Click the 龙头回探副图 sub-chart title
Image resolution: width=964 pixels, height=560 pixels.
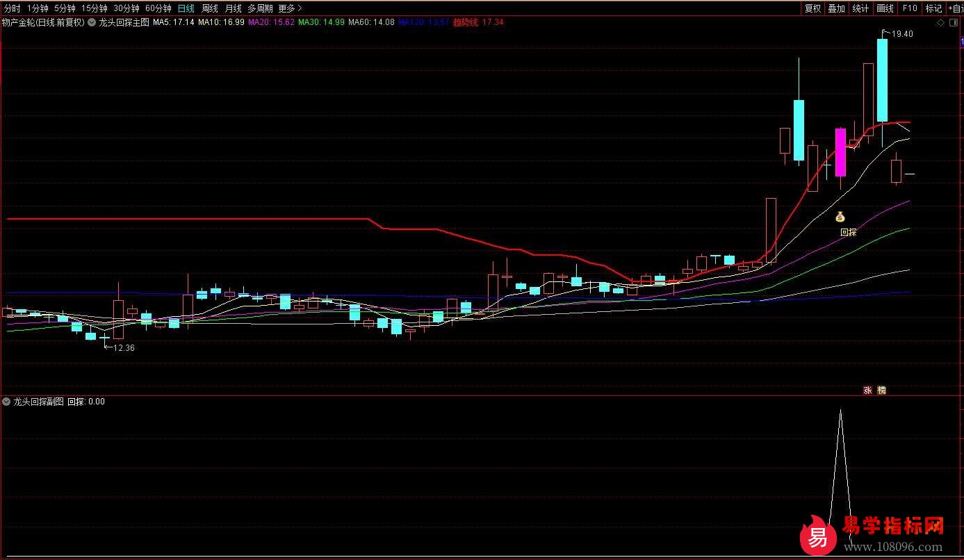(x=39, y=402)
